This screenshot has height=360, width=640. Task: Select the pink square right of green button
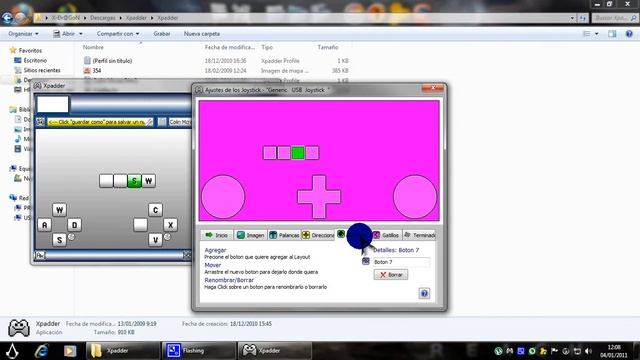312,153
